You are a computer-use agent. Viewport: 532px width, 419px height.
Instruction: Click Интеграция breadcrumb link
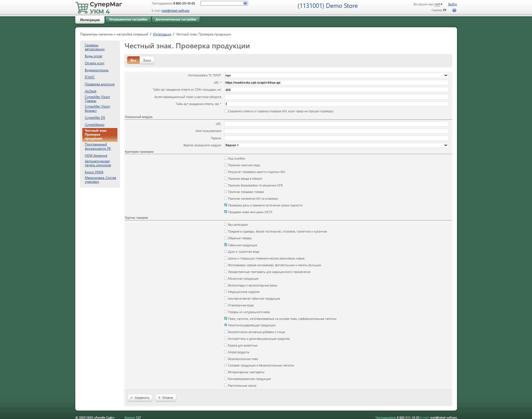click(162, 34)
